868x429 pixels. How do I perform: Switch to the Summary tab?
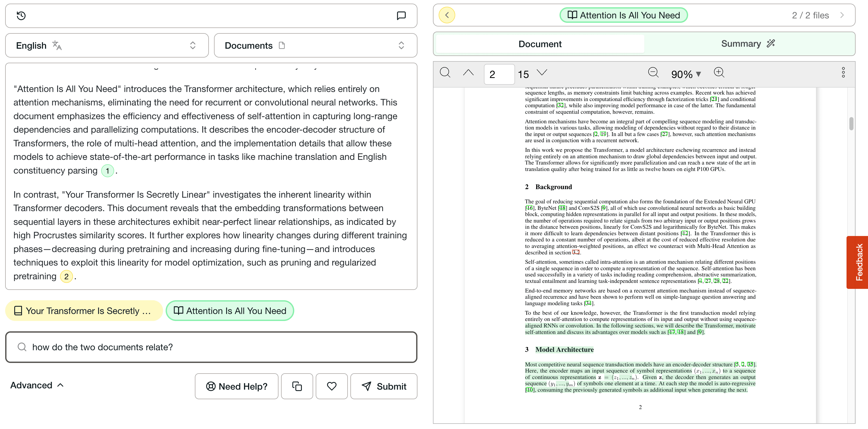click(748, 44)
